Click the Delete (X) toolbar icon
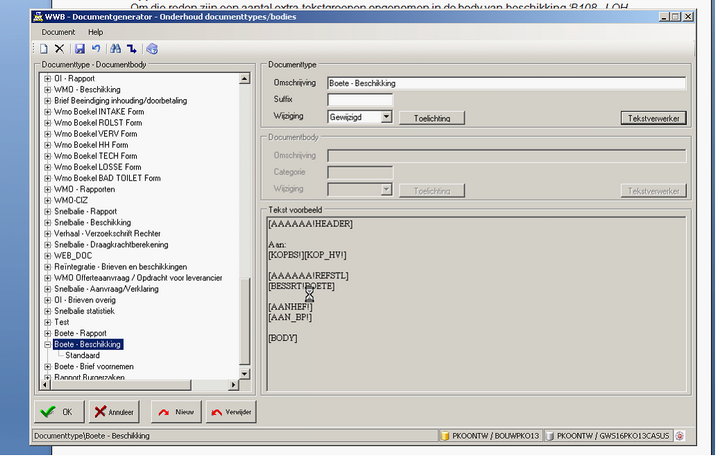 point(59,48)
